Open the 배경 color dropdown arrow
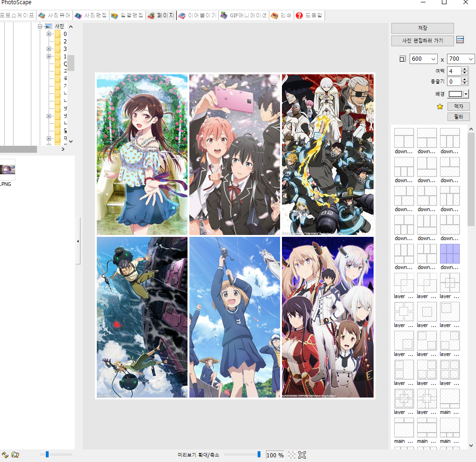This screenshot has height=462, width=476. (x=466, y=94)
